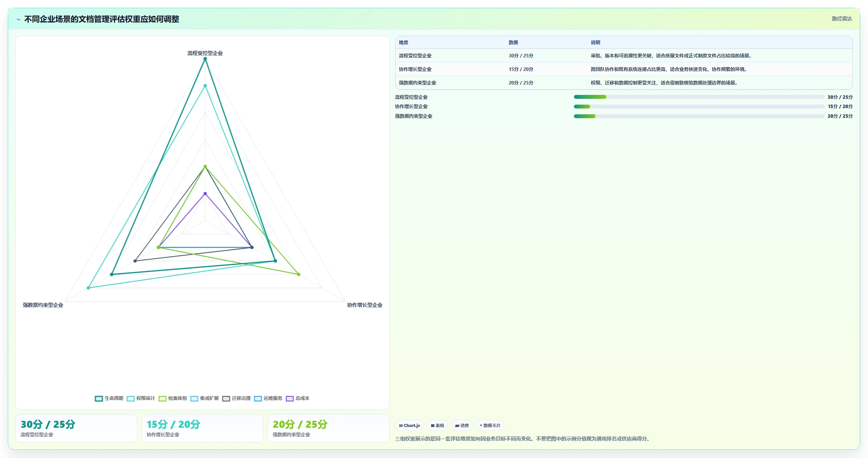Click the 30分 / 25分 value beside first progress bar
The width and height of the screenshot is (868, 458).
click(x=840, y=97)
